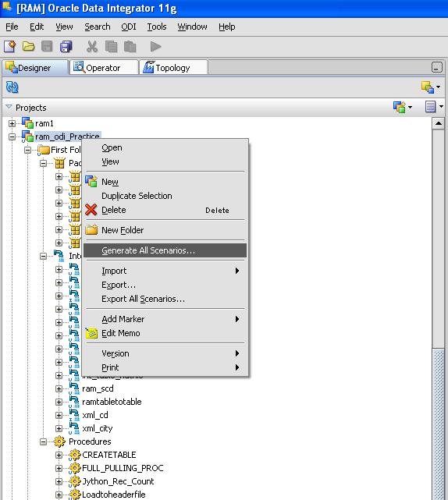Open the Window menu
The image size is (448, 500).
pyautogui.click(x=193, y=27)
